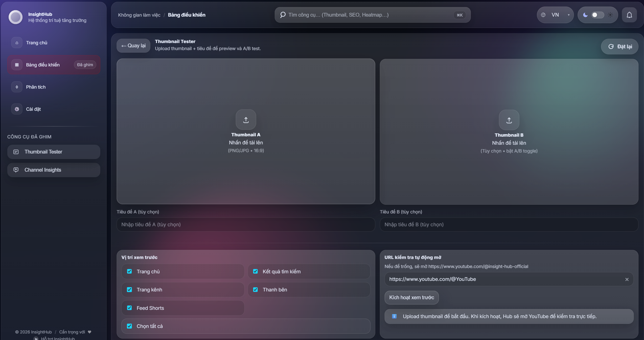Click the InsightHub avatar logo
The width and height of the screenshot is (644, 340).
click(16, 17)
